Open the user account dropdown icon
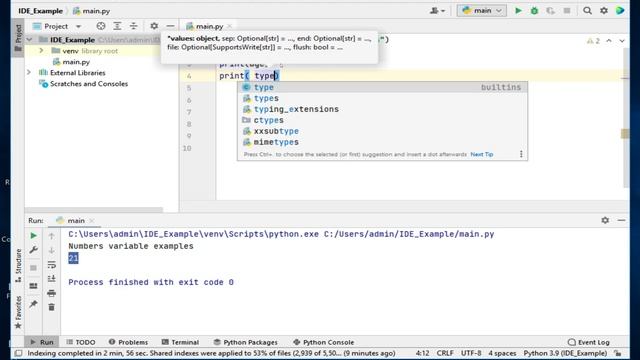640x360 pixels. [437, 11]
